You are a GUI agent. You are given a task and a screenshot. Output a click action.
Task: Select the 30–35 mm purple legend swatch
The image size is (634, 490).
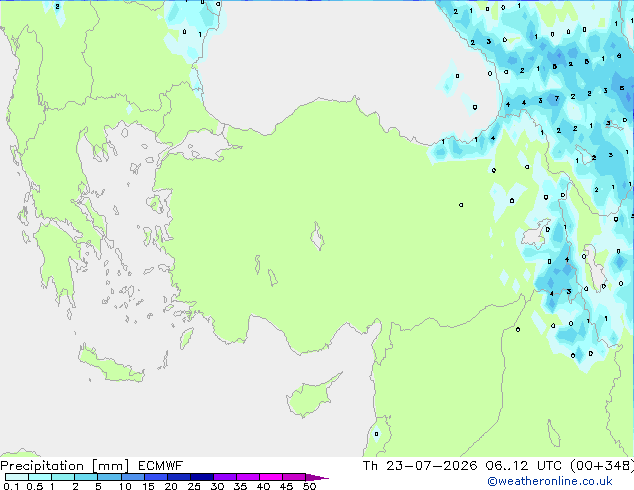[225, 477]
